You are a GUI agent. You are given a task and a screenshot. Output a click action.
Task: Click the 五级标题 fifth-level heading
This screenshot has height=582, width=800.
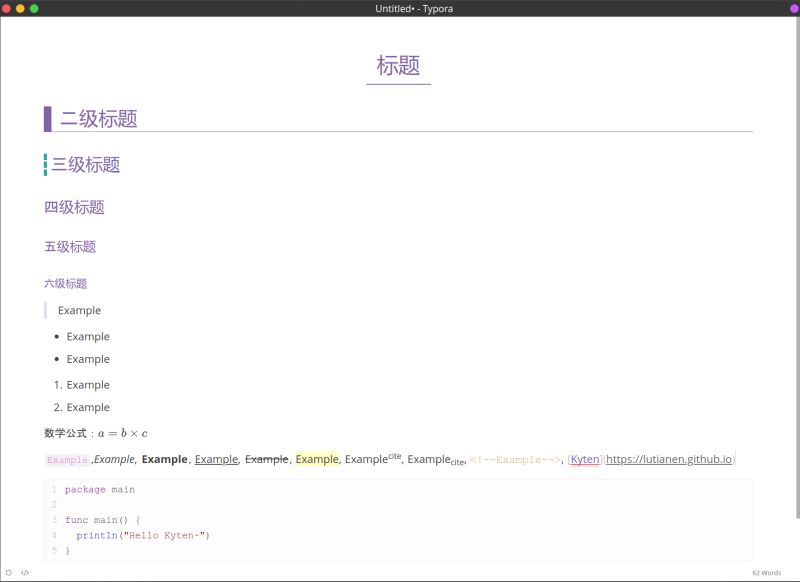70,247
